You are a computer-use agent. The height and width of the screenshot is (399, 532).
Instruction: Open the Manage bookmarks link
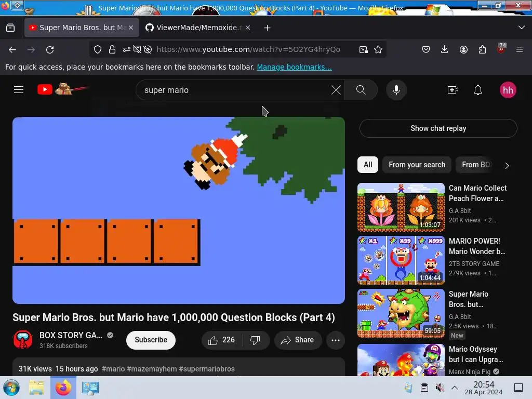[294, 67]
